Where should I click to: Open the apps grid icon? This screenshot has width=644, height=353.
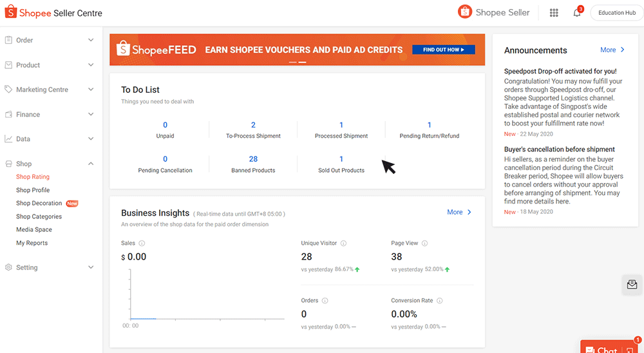[x=554, y=13]
